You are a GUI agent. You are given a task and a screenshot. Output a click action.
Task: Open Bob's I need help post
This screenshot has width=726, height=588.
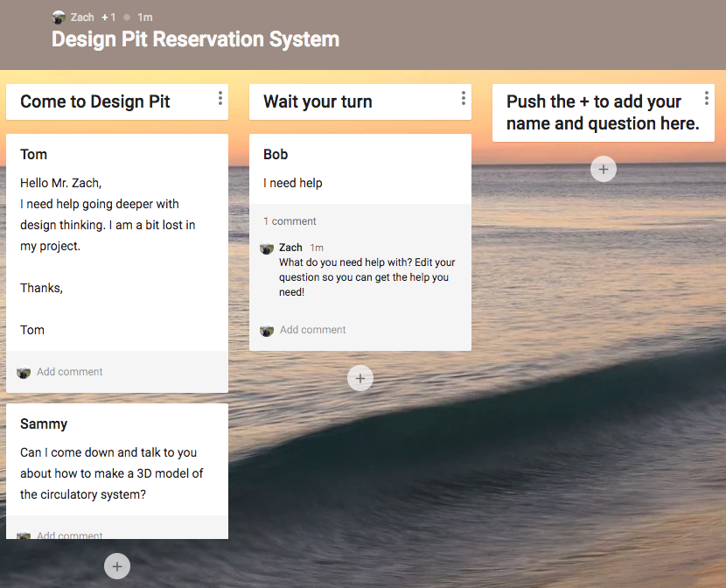coord(360,169)
